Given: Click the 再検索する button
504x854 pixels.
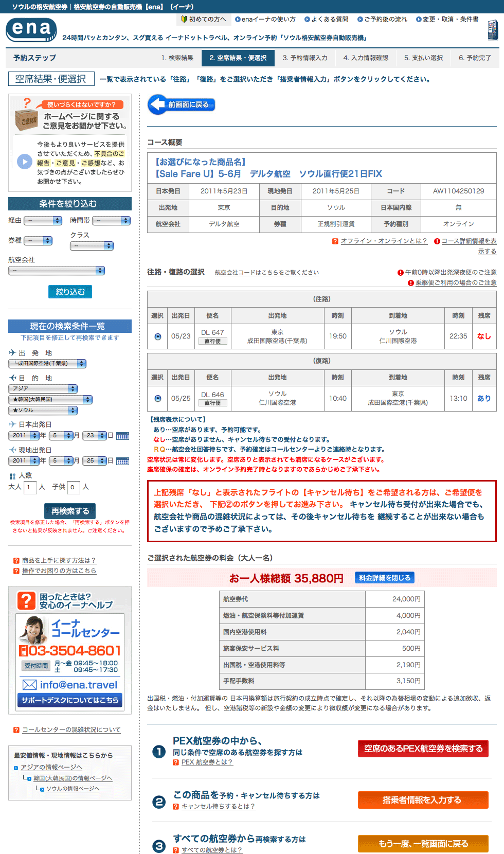Looking at the screenshot, I should click(x=70, y=511).
